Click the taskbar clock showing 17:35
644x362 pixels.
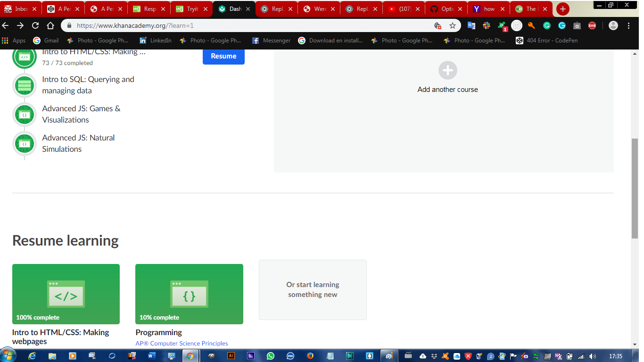pyautogui.click(x=616, y=356)
